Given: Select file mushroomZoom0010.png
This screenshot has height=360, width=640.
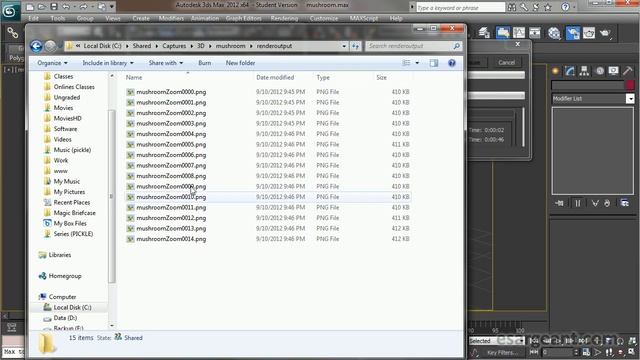Looking at the screenshot, I should (x=267, y=197).
